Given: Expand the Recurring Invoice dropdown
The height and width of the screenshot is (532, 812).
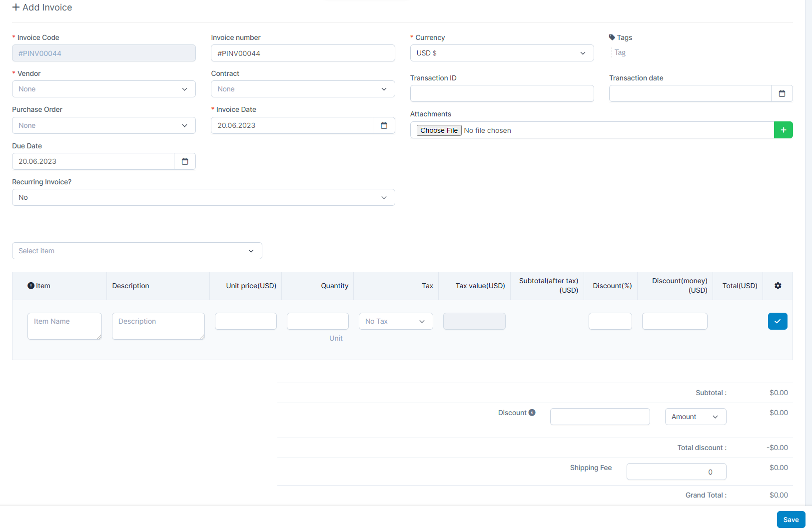Looking at the screenshot, I should (x=203, y=197).
